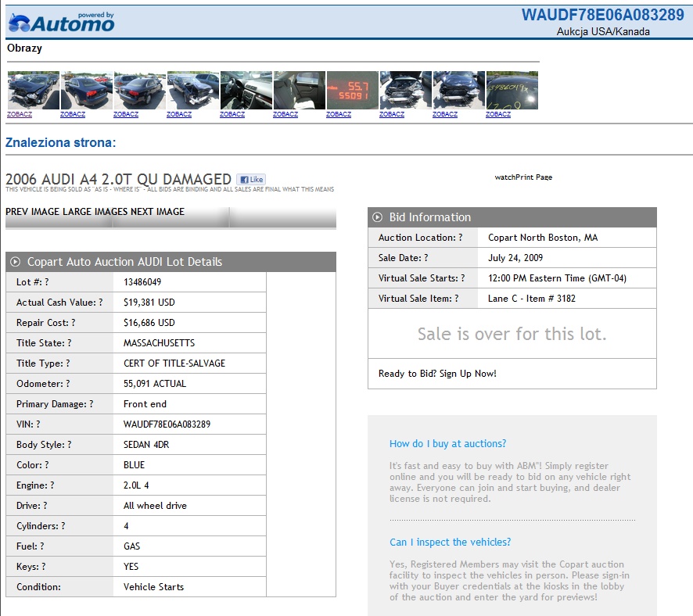The width and height of the screenshot is (693, 616).
Task: Click ZOBACZ under the steering wheel thumbnail
Action: (232, 114)
